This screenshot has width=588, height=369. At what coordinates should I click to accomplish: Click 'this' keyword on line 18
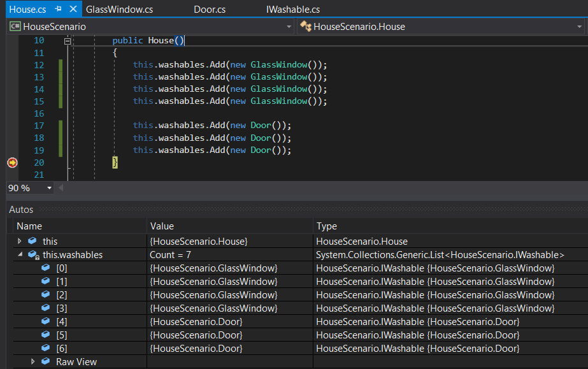[x=143, y=138]
